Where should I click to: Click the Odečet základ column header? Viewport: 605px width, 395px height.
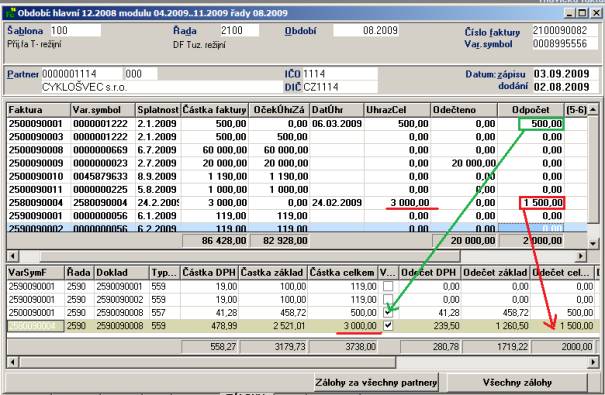coord(495,273)
